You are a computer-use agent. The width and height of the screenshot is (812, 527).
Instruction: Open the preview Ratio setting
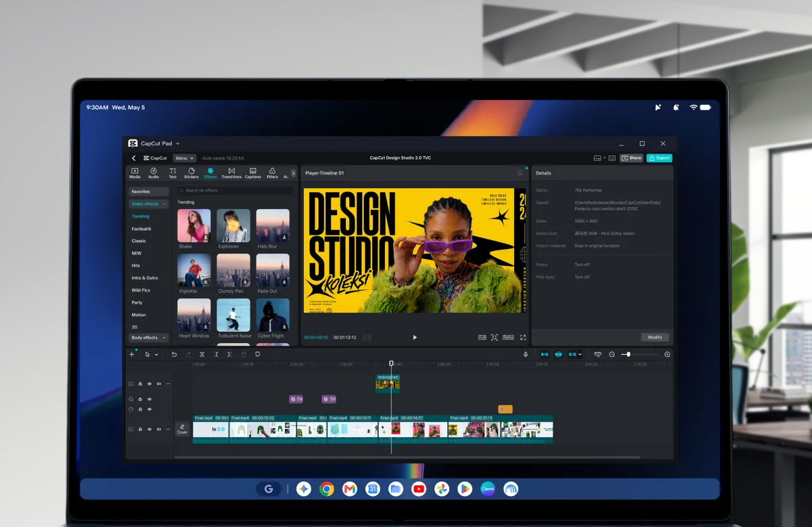(x=507, y=338)
